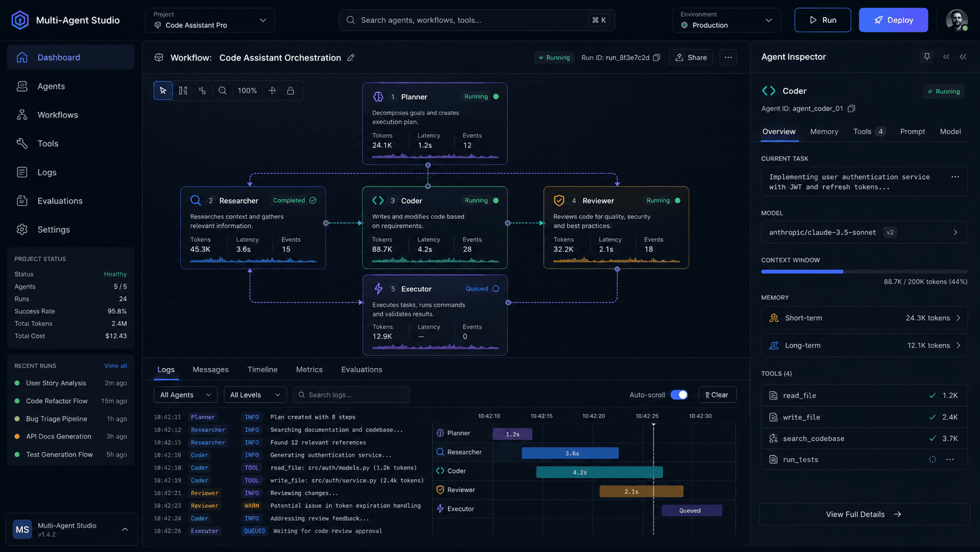Expand Long-term memory details

pyautogui.click(x=958, y=346)
